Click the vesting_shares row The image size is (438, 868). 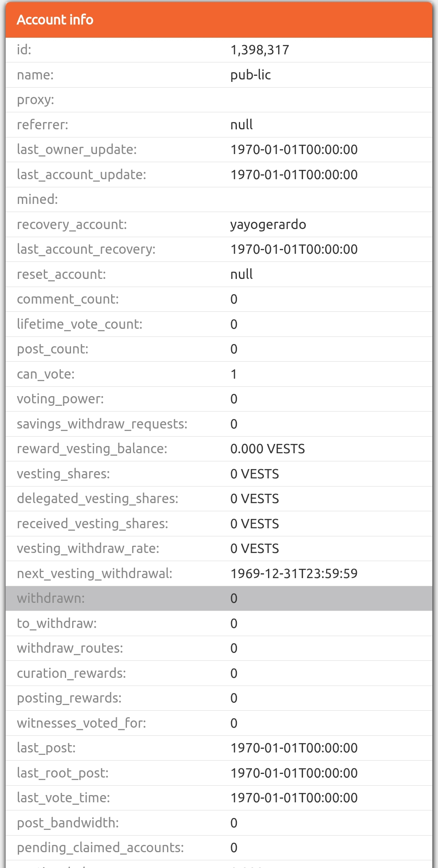pyautogui.click(x=219, y=474)
